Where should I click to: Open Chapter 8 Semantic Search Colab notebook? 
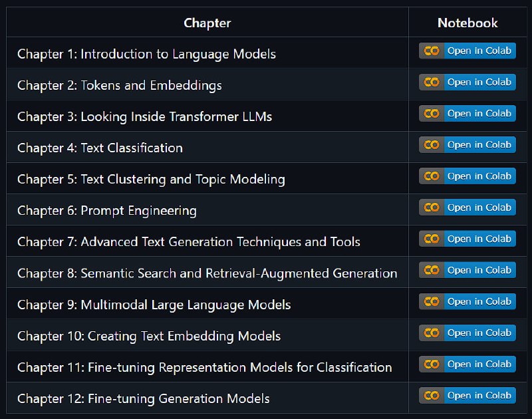(x=467, y=270)
